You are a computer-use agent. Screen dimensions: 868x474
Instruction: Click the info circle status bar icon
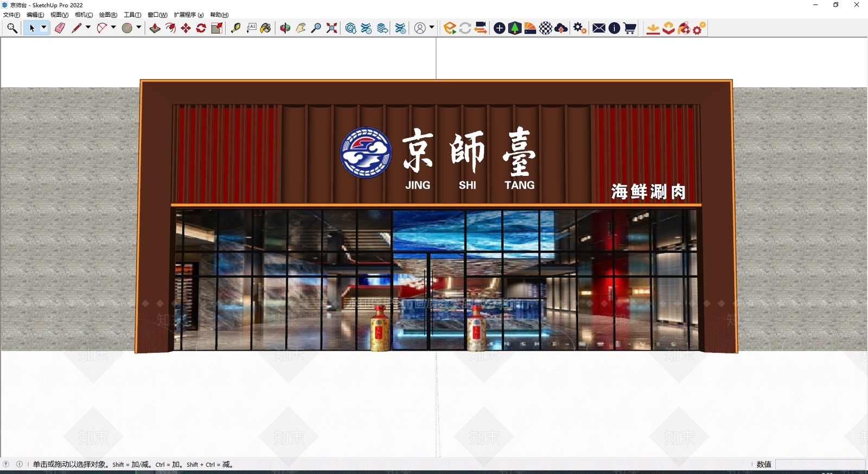pos(20,464)
